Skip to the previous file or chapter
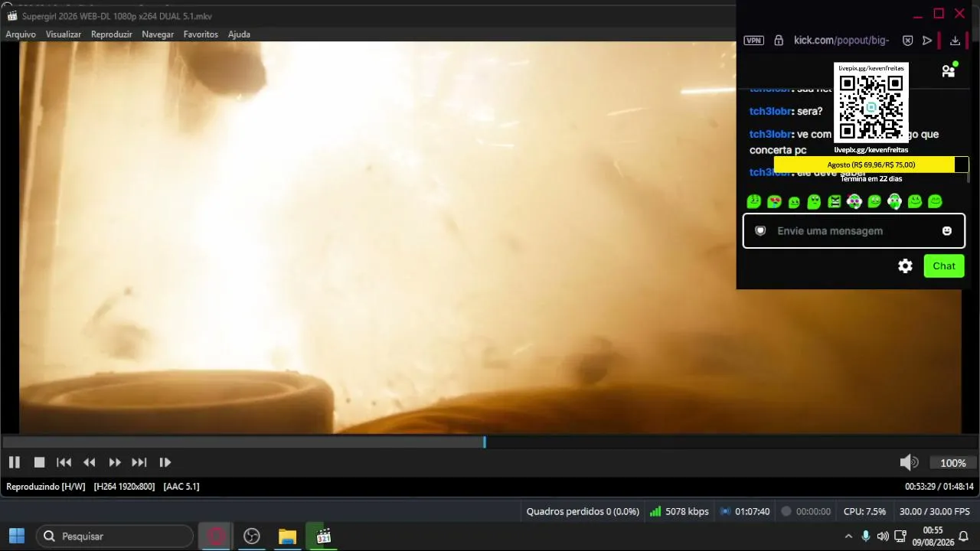This screenshot has height=551, width=980. pyautogui.click(x=64, y=462)
